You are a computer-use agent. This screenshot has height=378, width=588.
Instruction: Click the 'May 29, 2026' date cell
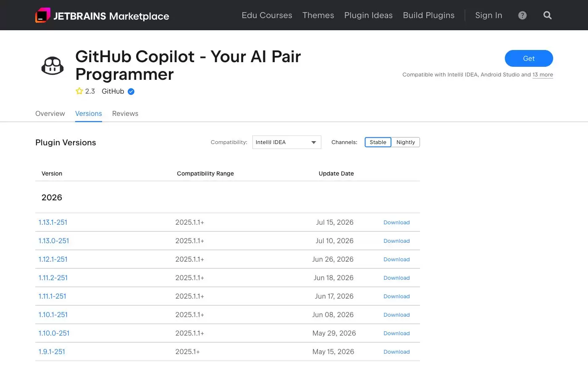(x=334, y=333)
